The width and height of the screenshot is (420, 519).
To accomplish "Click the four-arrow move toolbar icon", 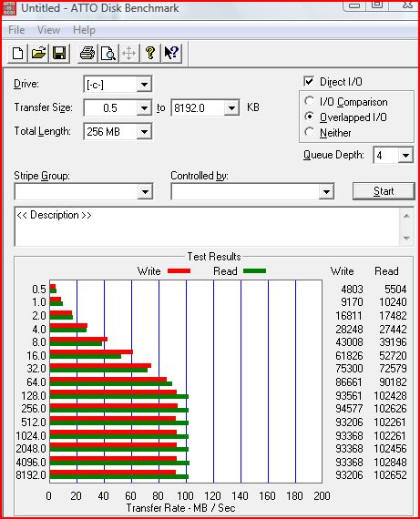I will pos(129,53).
